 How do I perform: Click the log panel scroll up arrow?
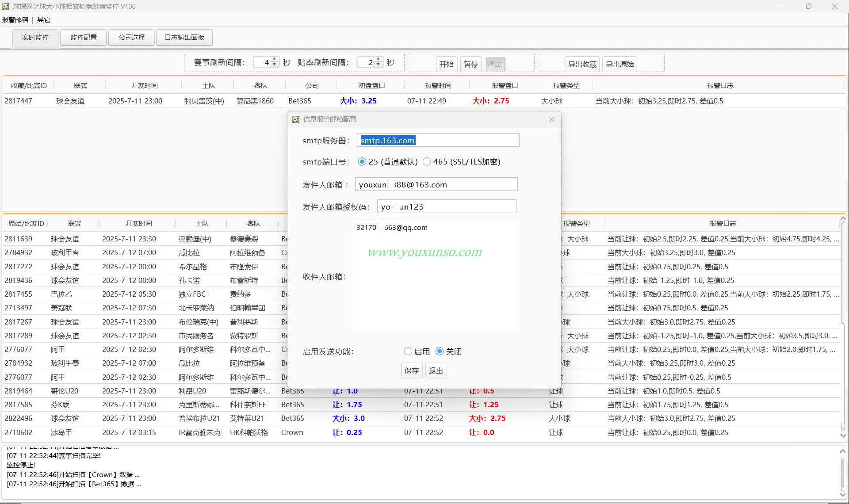tap(842, 451)
